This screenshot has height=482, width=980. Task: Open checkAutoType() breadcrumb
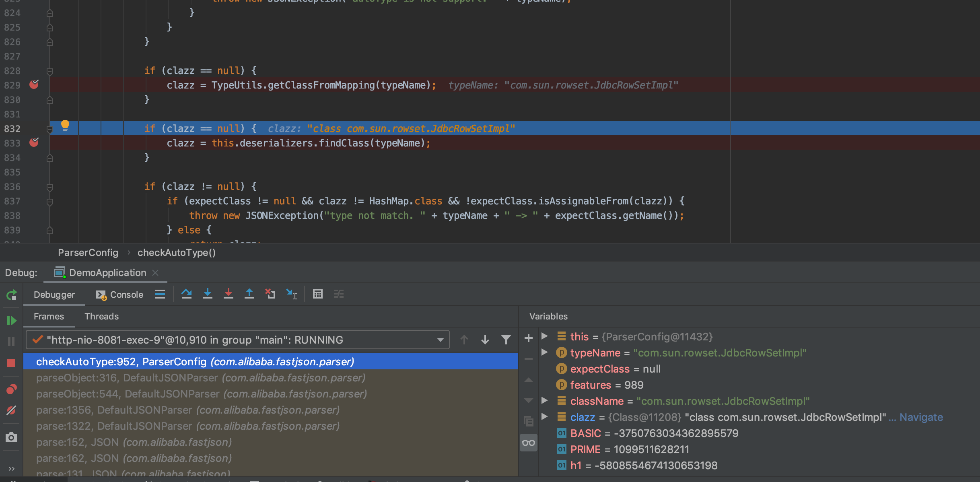(x=177, y=252)
